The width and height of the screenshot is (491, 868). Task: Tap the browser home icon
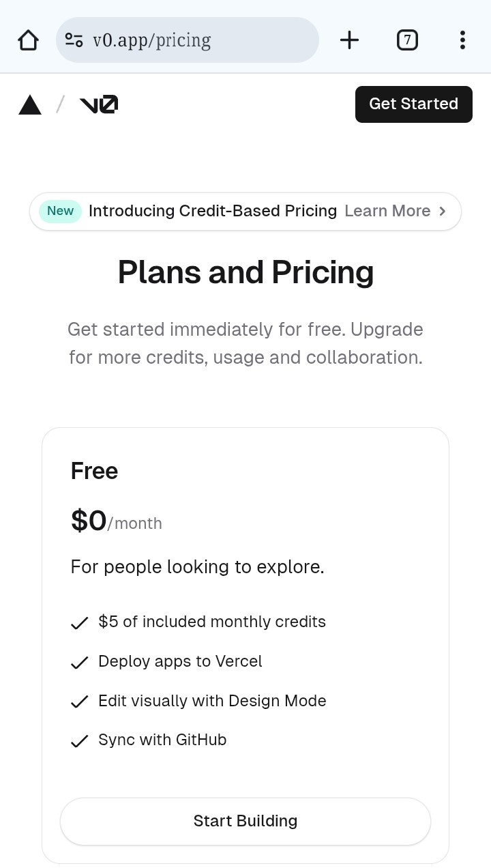(x=28, y=40)
